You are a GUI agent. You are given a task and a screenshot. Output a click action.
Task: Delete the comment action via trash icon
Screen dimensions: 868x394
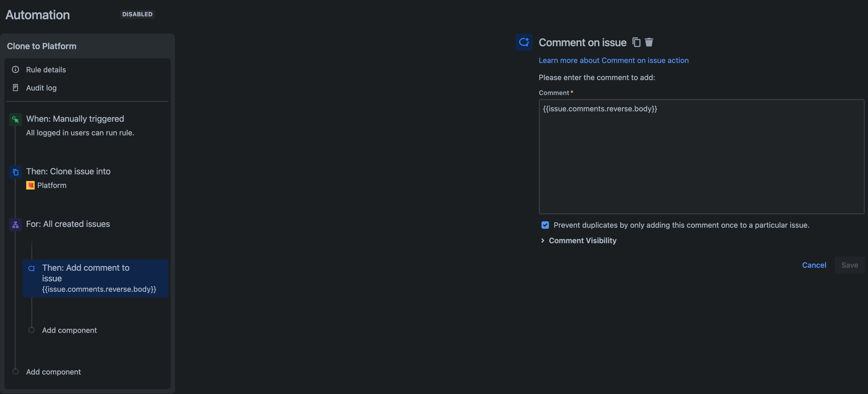pos(649,42)
